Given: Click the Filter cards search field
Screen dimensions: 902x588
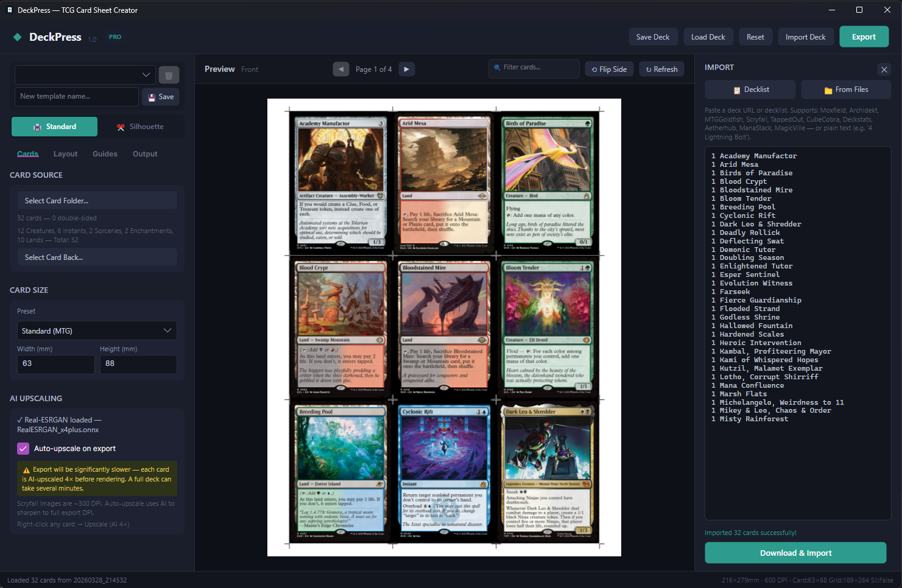Looking at the screenshot, I should [534, 69].
